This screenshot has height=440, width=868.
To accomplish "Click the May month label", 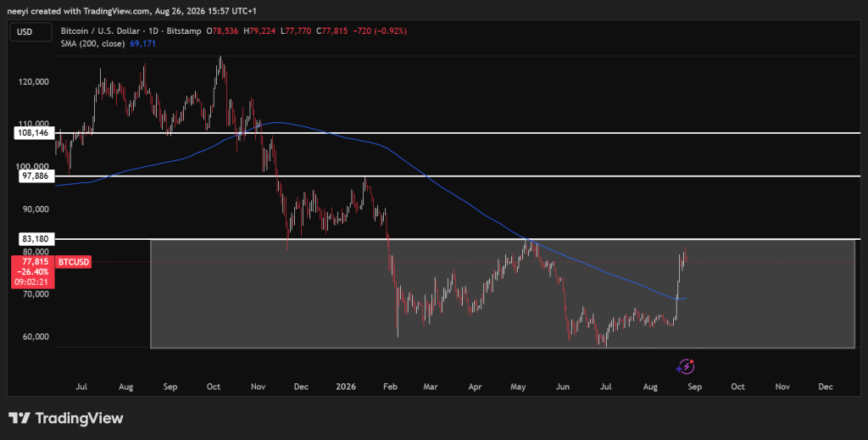I will 518,387.
